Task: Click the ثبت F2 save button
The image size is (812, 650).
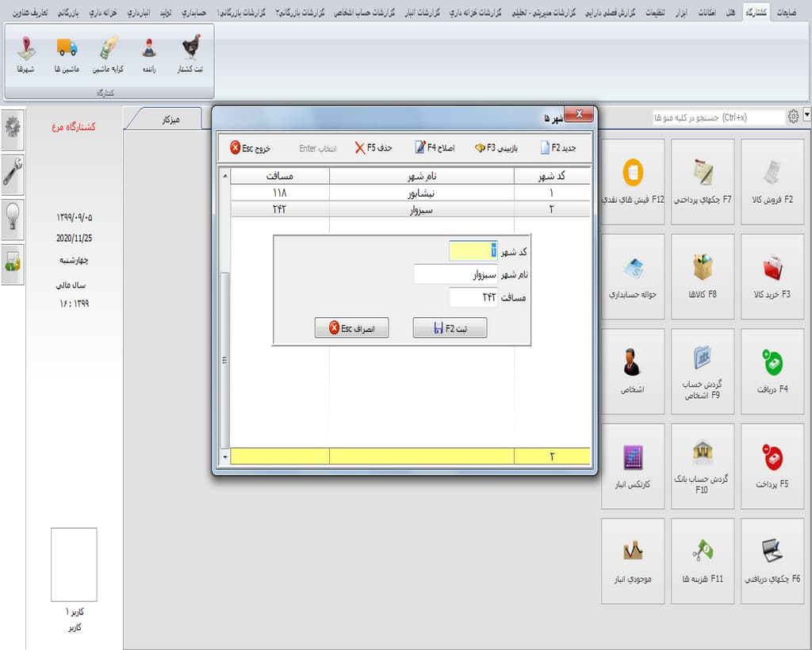Action: point(450,328)
